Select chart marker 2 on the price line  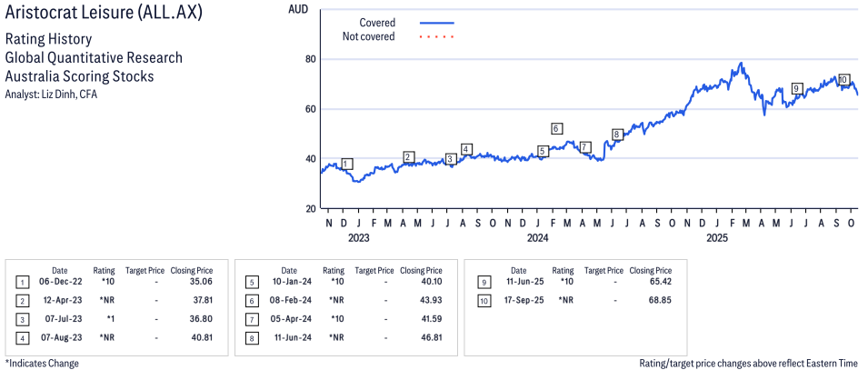(409, 157)
